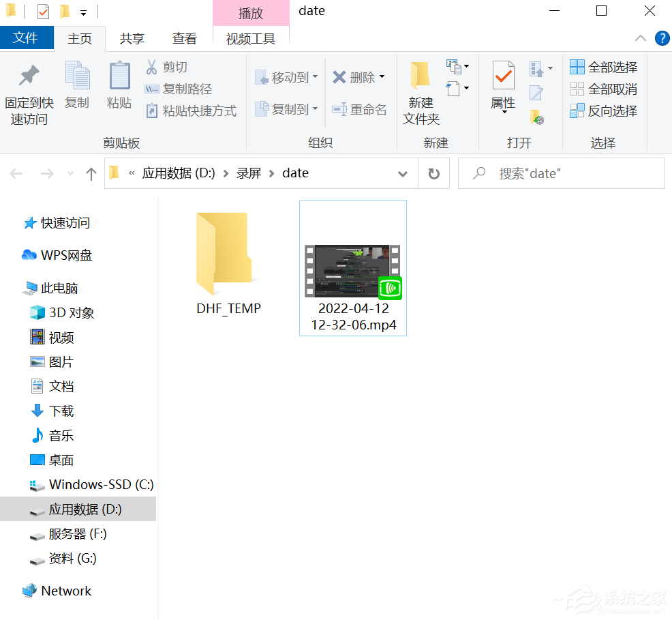This screenshot has width=672, height=620.
Task: Open the 播放 video tools tab
Action: click(x=251, y=11)
